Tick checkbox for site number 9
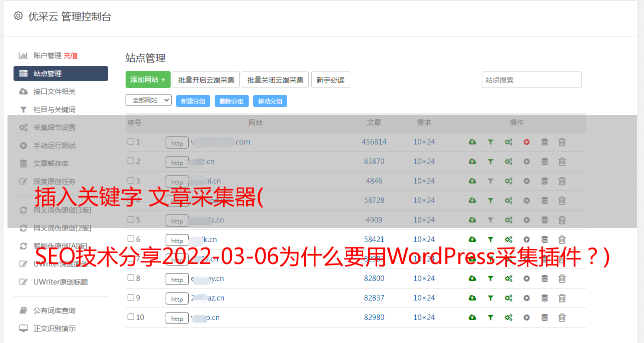The width and height of the screenshot is (644, 343). [131, 297]
